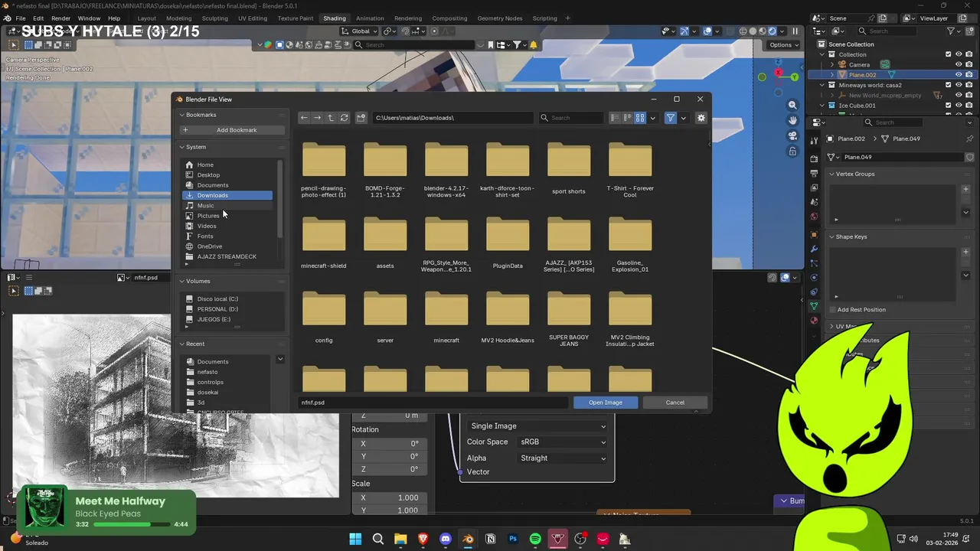Toggle camera view gizmo
Viewport: 980px width, 551px height.
tap(792, 135)
